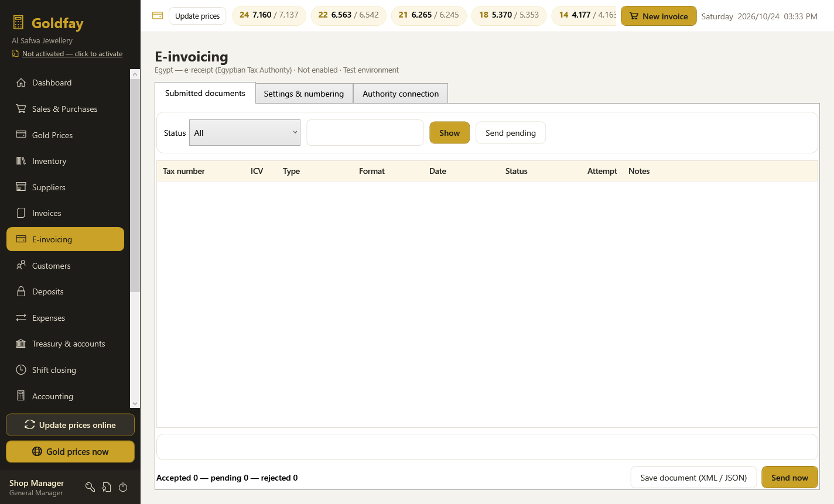Open the Suppliers storefront icon
834x504 pixels.
click(21, 187)
